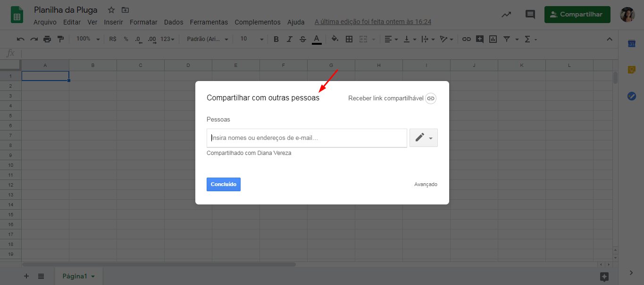This screenshot has width=644, height=285.
Task: Click the blue Concluído button
Action: 223,184
